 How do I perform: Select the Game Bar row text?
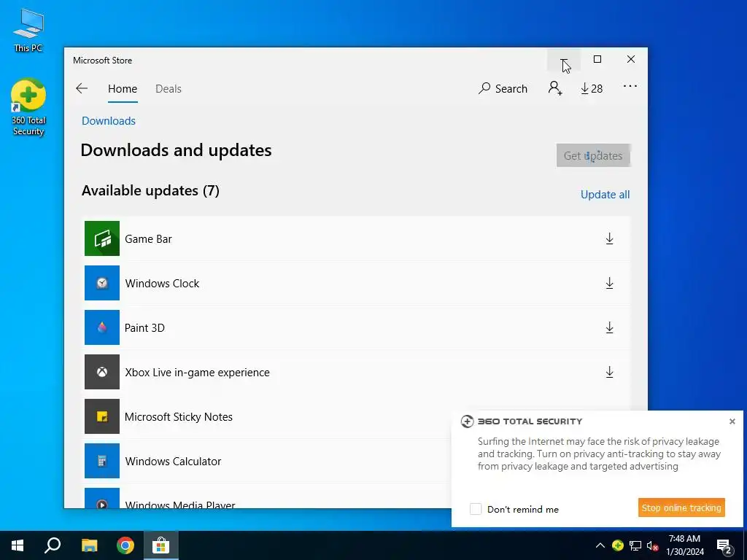pos(148,239)
